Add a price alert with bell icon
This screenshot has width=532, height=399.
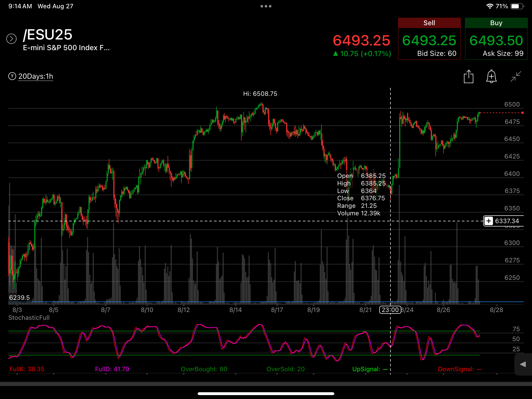491,77
